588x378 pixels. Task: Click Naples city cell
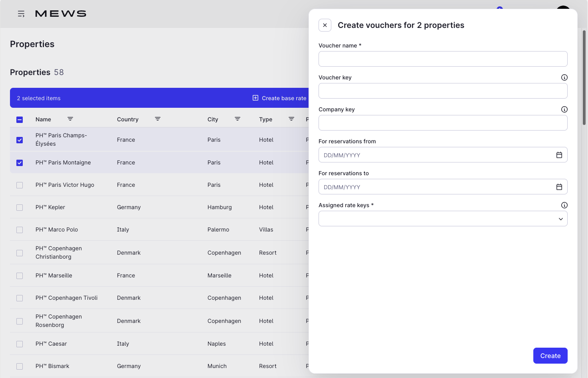click(x=217, y=344)
